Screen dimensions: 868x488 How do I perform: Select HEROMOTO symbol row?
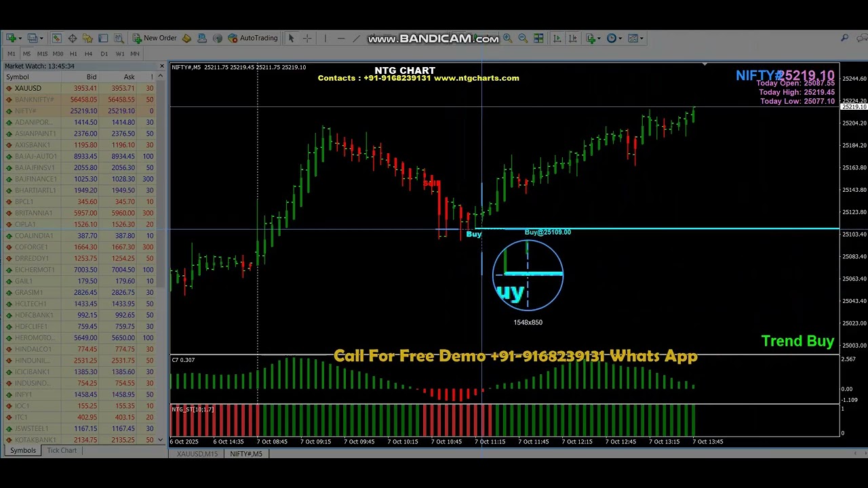79,338
